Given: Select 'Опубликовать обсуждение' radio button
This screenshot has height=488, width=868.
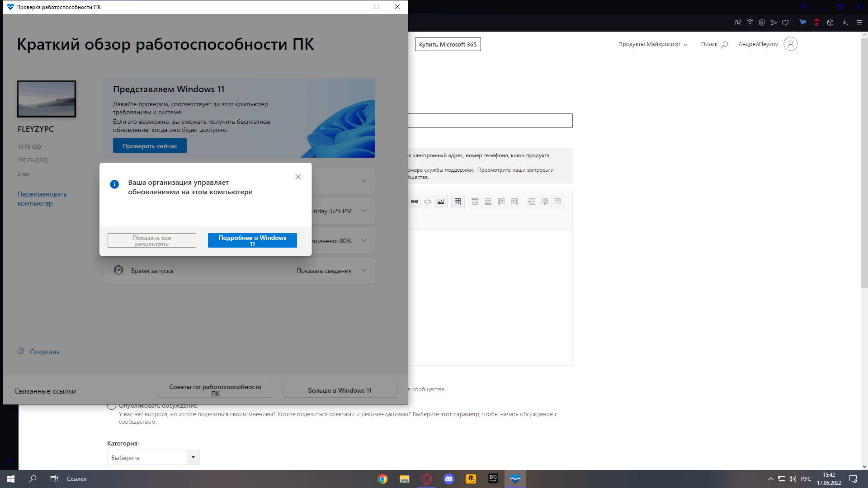Looking at the screenshot, I should 112,406.
